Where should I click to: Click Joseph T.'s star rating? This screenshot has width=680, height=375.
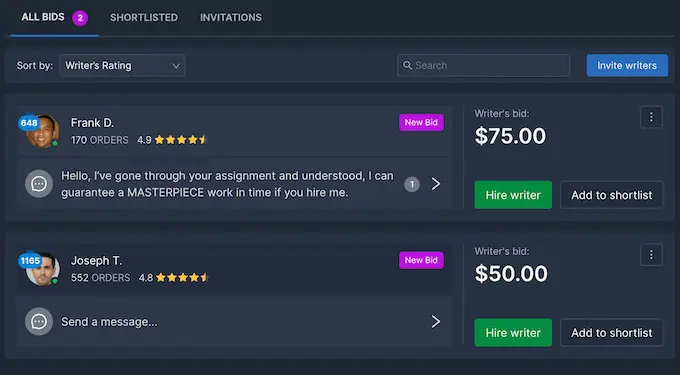182,277
